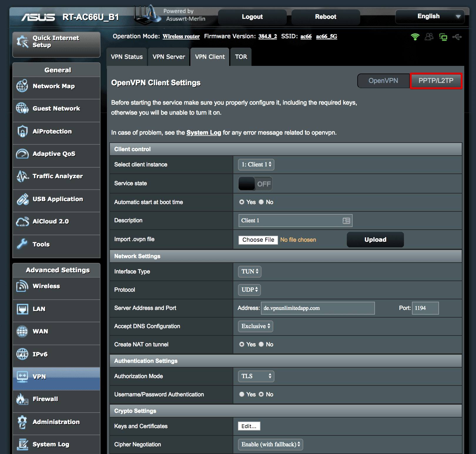Open USB Application settings
This screenshot has width=476, height=454.
point(58,199)
